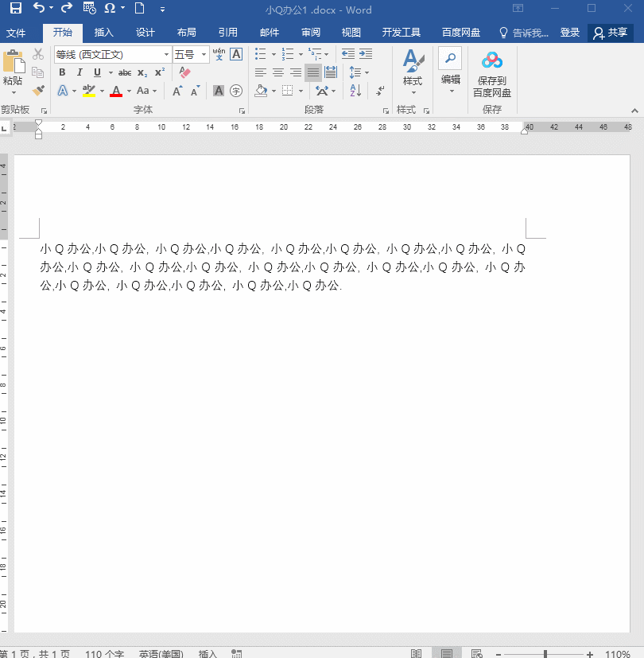Switch to the 插入 ribbon tab
This screenshot has height=658, width=644.
104,33
